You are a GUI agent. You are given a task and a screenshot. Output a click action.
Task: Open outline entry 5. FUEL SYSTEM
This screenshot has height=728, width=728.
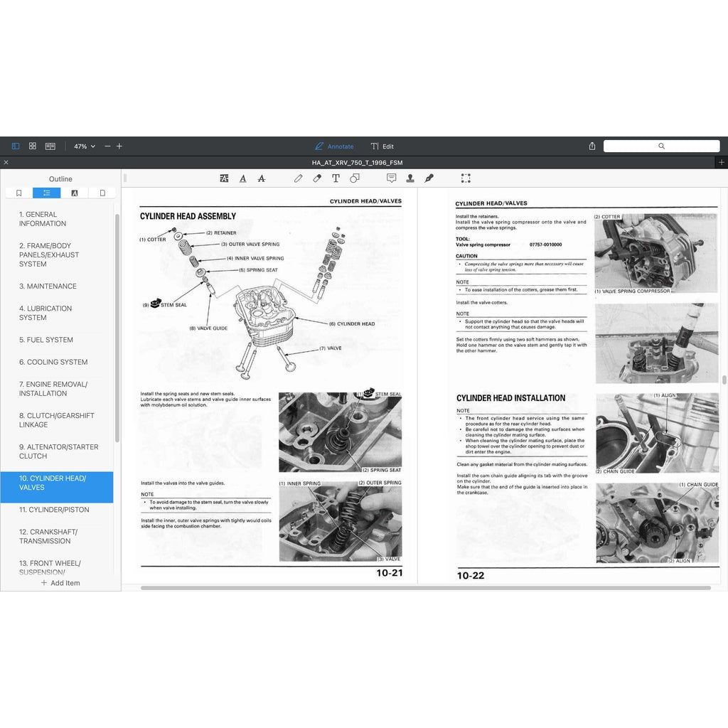click(46, 340)
